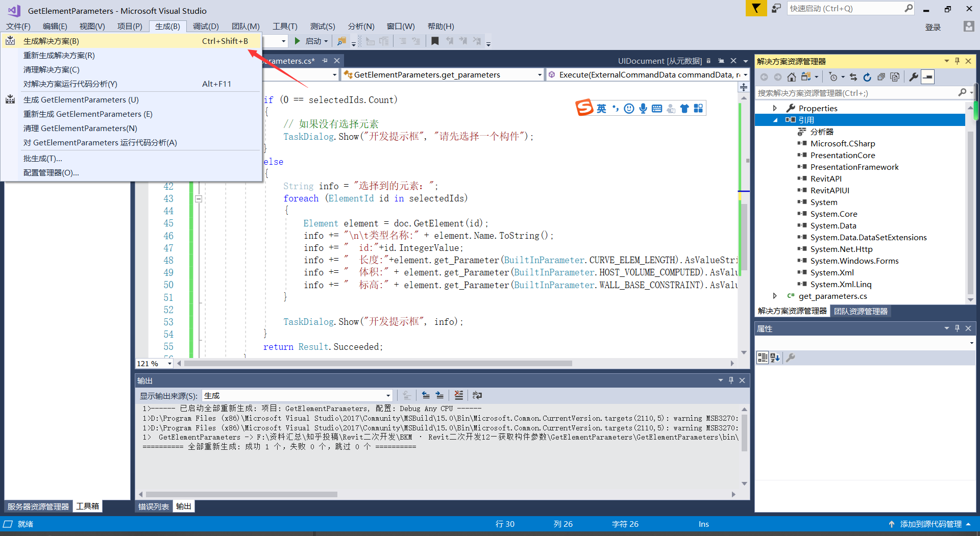Toggle categorized view in the Properties panel
The image size is (980, 536).
(x=762, y=358)
